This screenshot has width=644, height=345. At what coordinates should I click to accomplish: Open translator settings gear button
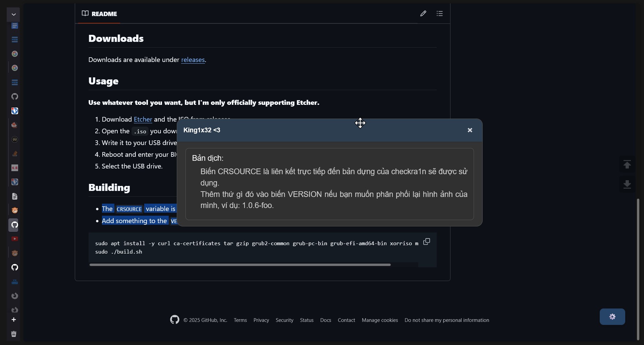(x=612, y=317)
